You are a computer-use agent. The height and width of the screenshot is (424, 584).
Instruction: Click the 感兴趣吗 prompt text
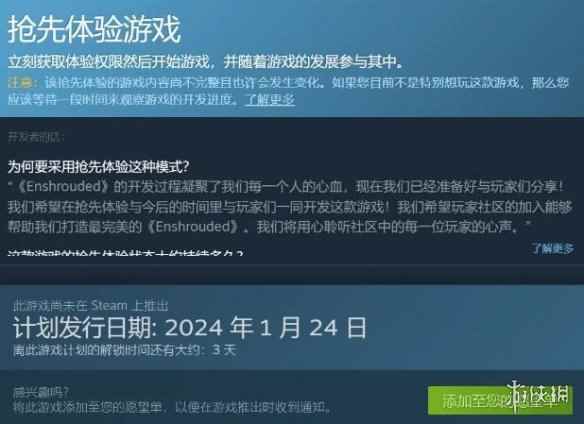coord(41,392)
